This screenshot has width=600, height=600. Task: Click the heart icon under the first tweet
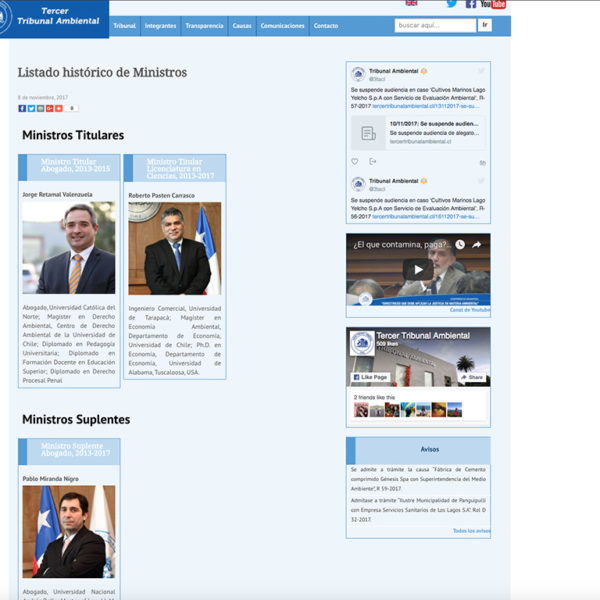pos(355,161)
